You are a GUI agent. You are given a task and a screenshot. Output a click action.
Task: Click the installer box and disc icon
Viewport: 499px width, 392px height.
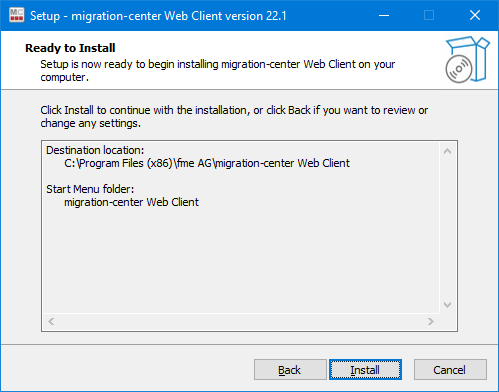[x=467, y=60]
